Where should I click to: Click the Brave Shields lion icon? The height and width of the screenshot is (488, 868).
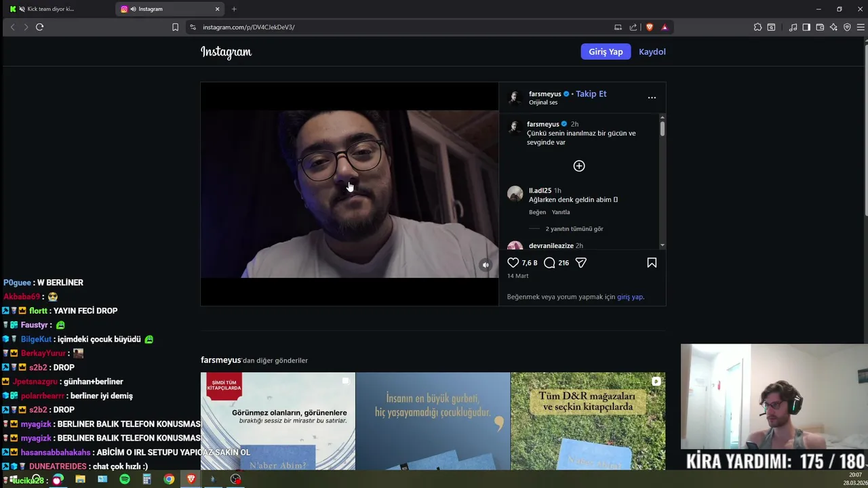(x=650, y=27)
